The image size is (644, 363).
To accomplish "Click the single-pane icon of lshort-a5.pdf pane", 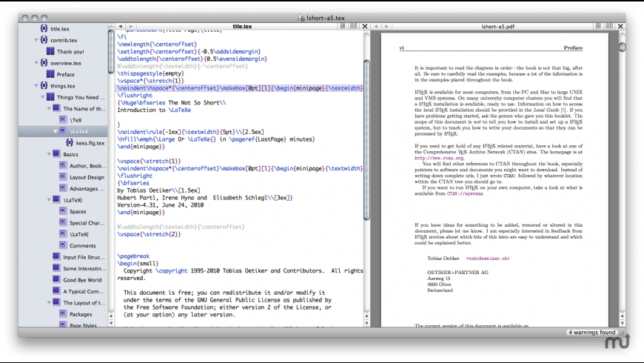I will pyautogui.click(x=598, y=26).
